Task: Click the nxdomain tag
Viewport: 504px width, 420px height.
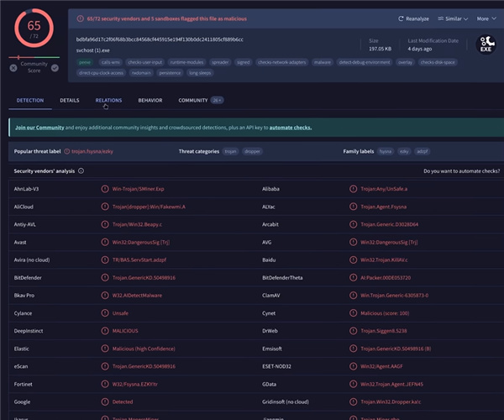Action: pos(141,73)
